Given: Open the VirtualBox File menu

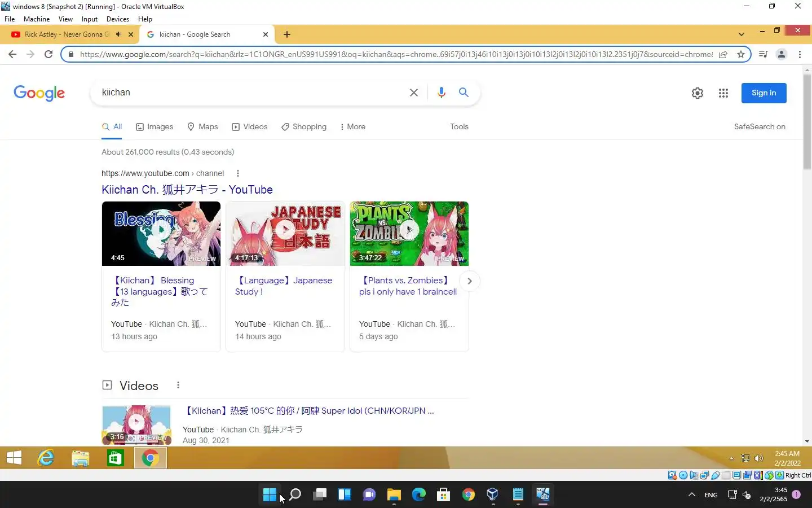Looking at the screenshot, I should coord(10,19).
